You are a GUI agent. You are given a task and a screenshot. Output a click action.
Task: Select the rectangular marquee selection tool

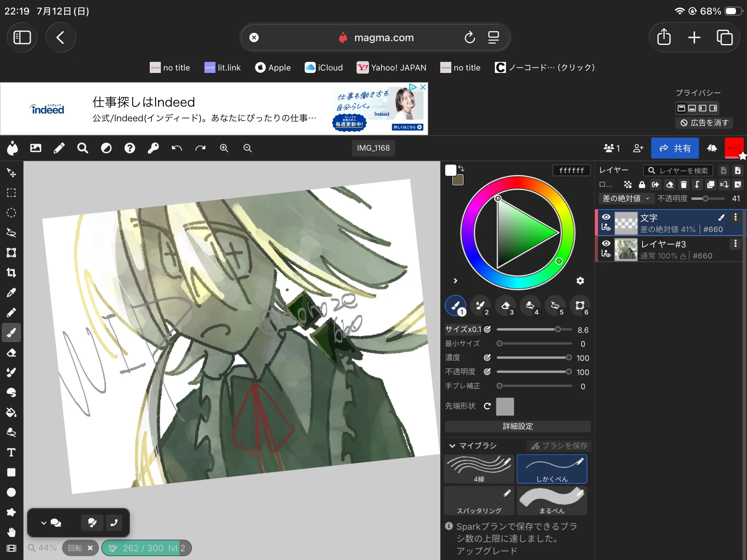click(11, 193)
